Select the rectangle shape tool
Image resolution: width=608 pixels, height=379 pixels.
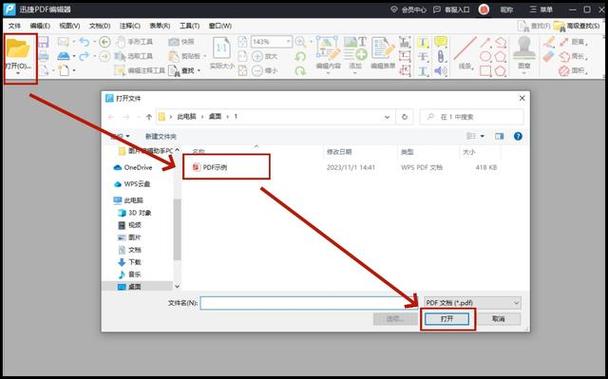pyautogui.click(x=485, y=71)
